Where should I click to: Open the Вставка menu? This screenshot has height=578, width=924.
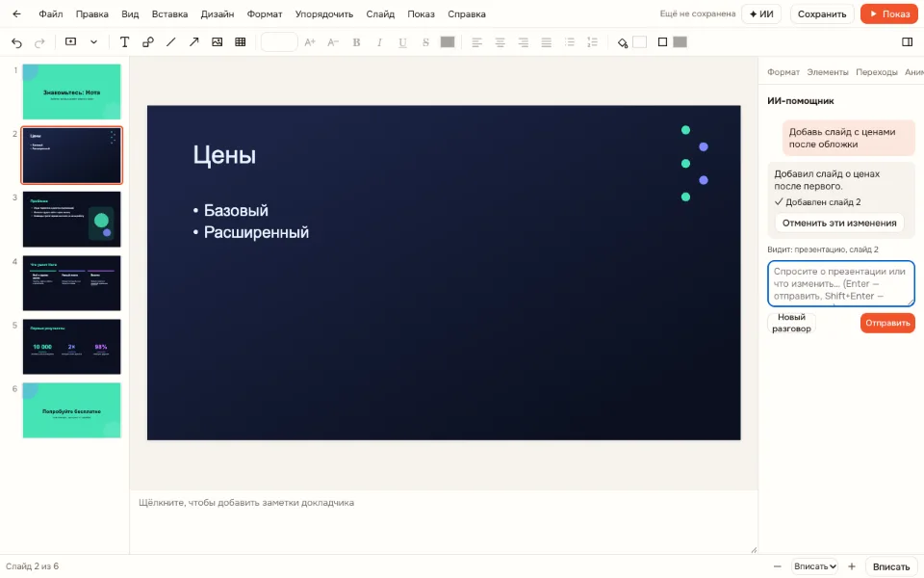tap(169, 14)
